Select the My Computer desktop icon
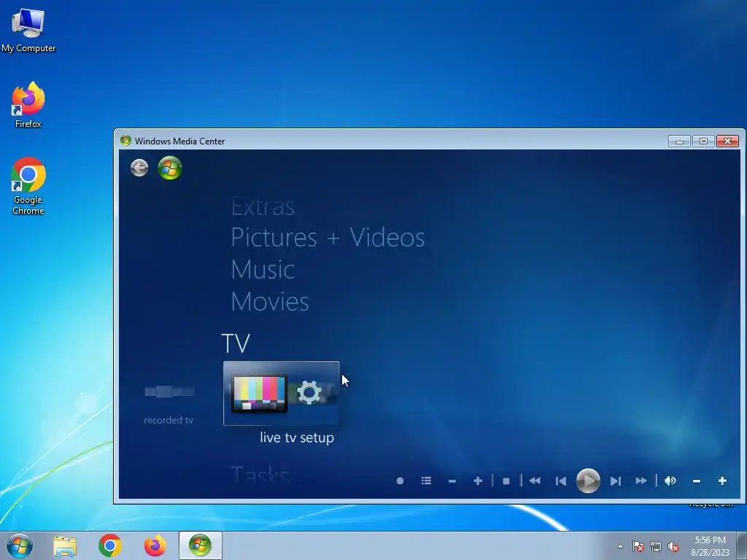The width and height of the screenshot is (747, 560). point(28,31)
